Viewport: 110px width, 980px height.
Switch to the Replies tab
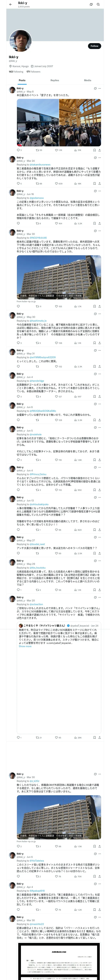(55, 80)
